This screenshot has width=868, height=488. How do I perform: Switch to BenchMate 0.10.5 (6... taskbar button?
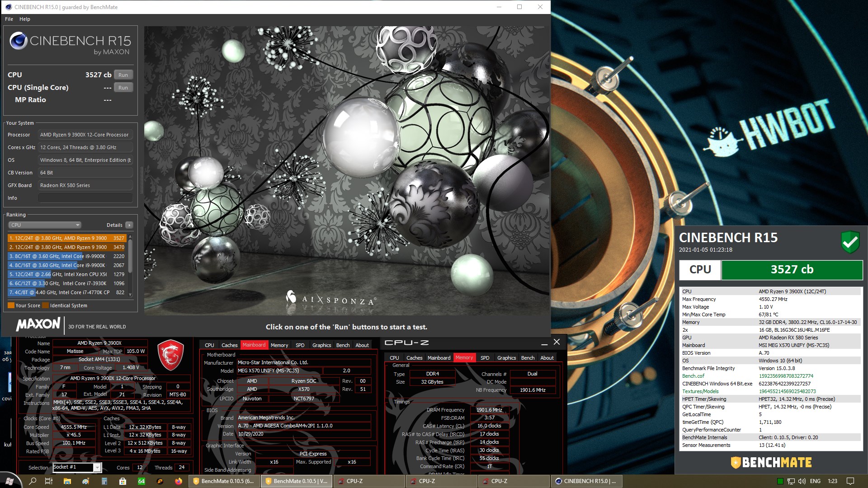point(224,481)
